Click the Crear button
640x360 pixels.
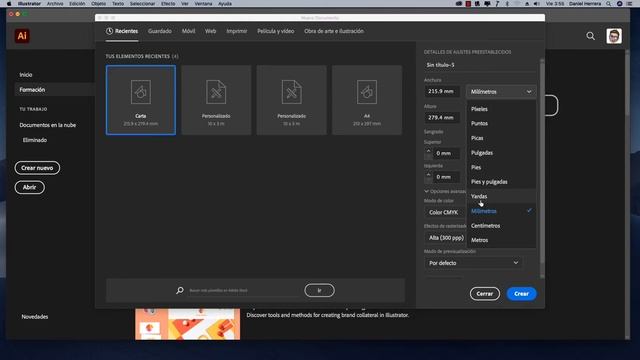(x=521, y=293)
